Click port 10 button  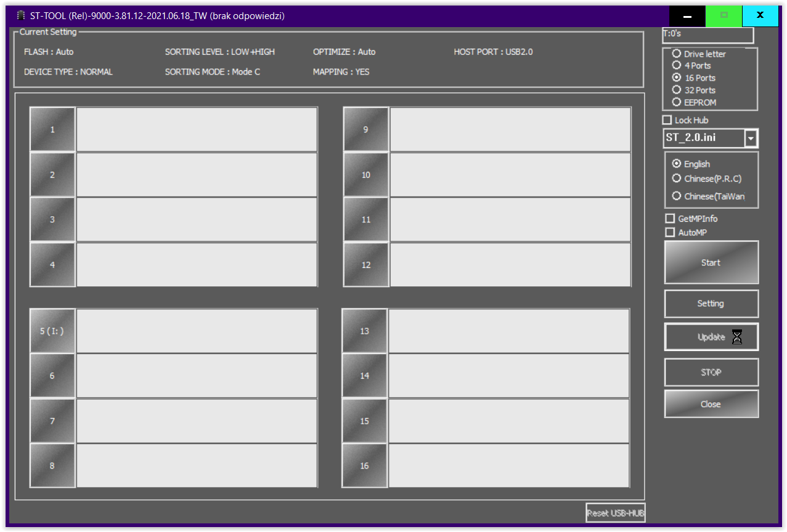pos(366,175)
